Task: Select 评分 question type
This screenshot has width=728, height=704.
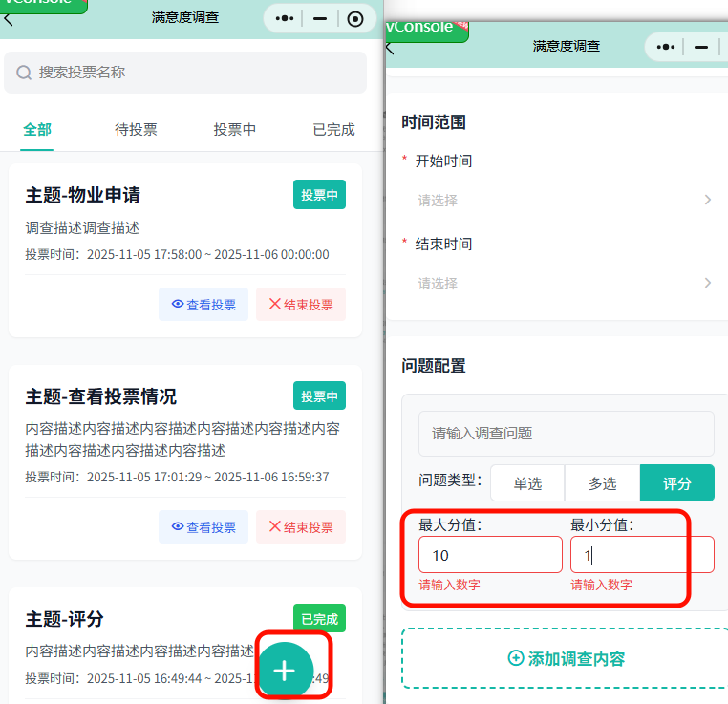Action: (x=676, y=483)
